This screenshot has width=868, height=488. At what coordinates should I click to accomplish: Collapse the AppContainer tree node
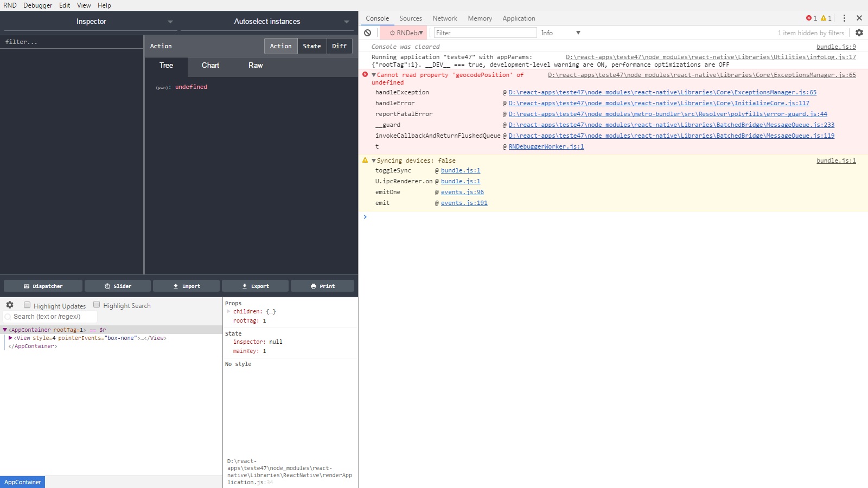[5, 330]
